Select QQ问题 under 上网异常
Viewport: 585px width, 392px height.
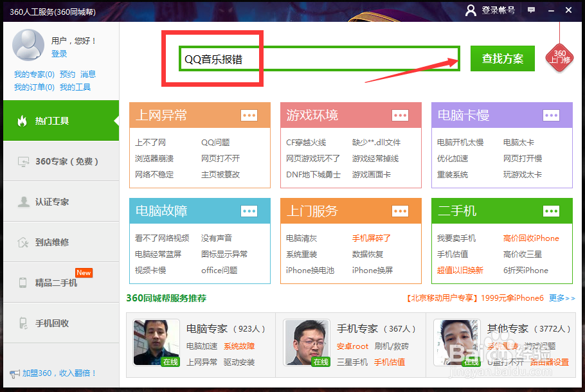[x=215, y=143]
